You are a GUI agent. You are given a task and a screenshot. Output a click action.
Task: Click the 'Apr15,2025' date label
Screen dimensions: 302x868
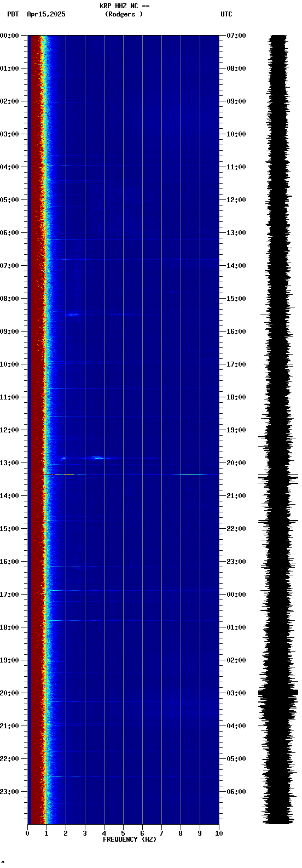(46, 14)
